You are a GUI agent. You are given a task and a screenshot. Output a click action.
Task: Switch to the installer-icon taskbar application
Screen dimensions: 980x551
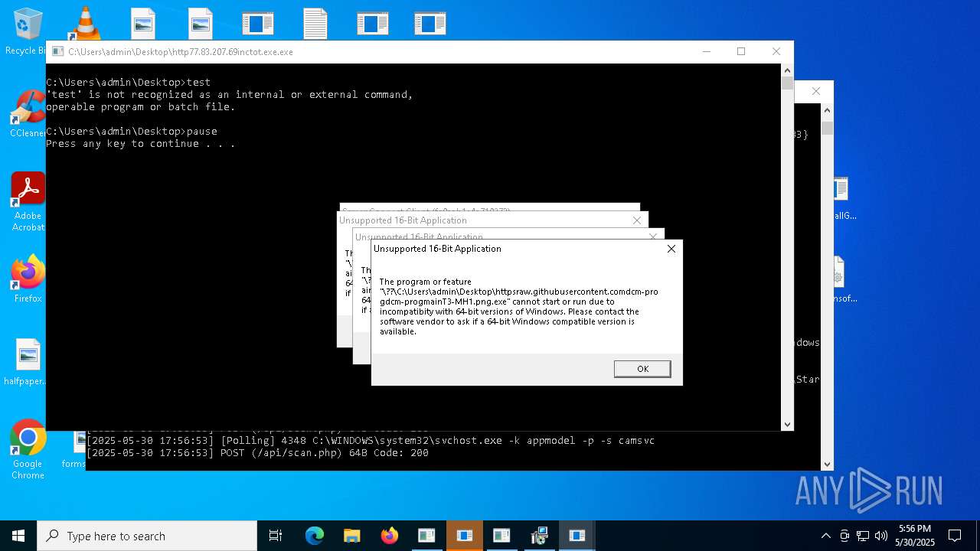(539, 536)
